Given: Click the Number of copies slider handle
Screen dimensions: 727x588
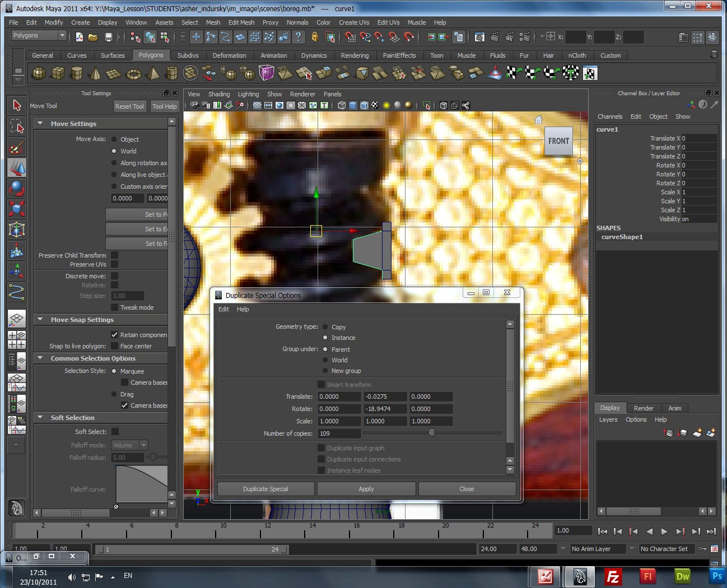Looking at the screenshot, I should [432, 433].
